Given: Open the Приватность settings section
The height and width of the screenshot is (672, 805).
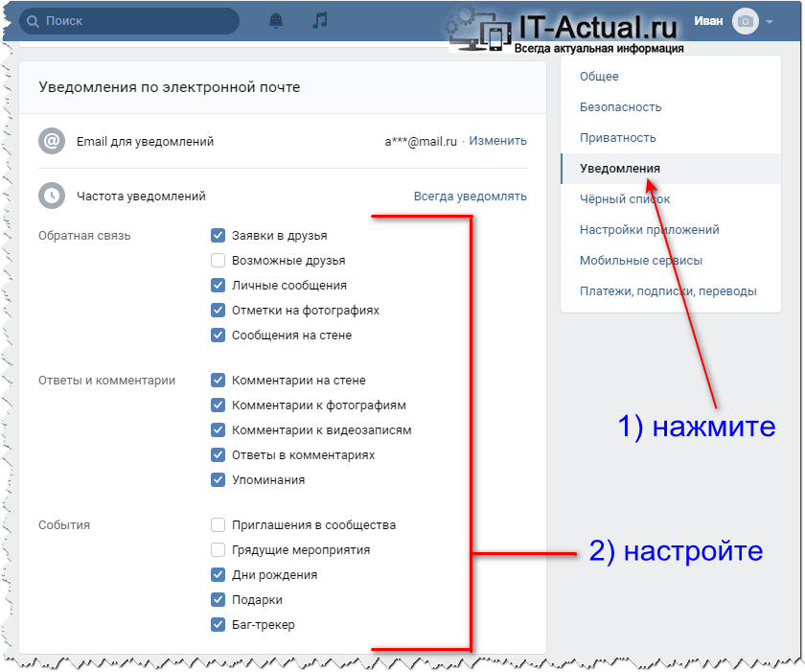Looking at the screenshot, I should (x=617, y=138).
